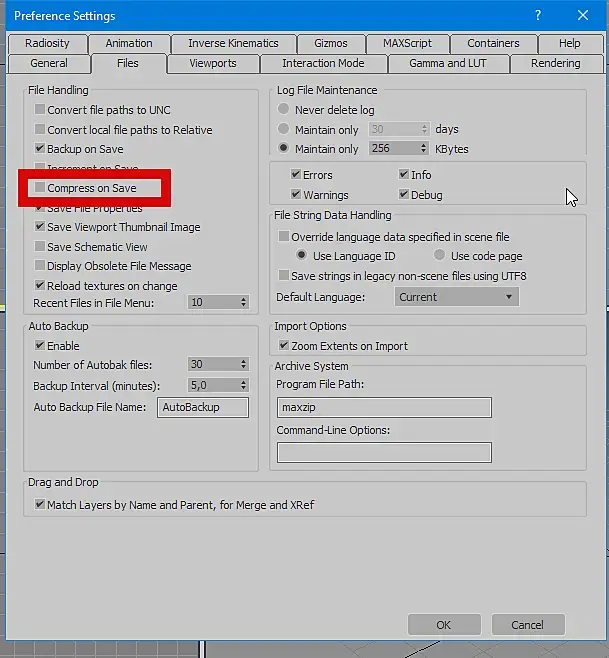Screen dimensions: 609x658
Task: Enable Save Schematic View
Action: click(x=39, y=246)
